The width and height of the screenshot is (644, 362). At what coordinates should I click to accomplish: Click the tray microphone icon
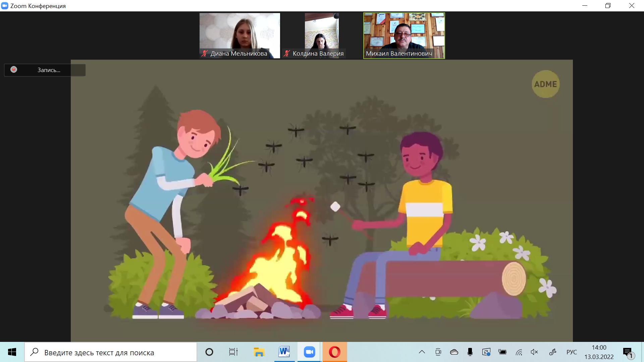(x=470, y=352)
